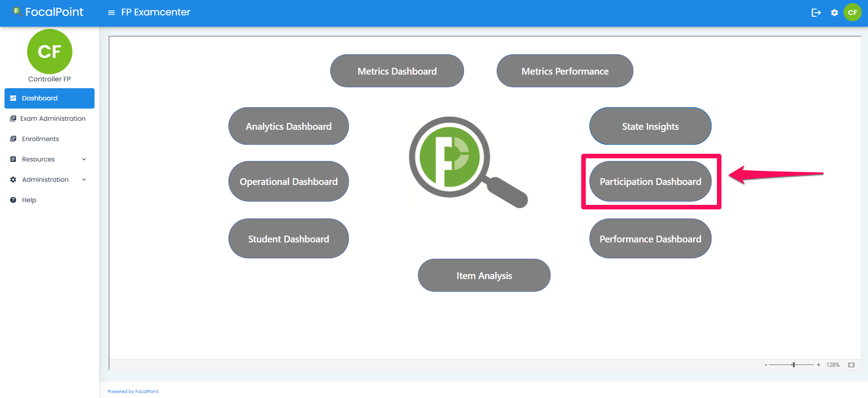
Task: Follow the Powered by FocalPoint link
Action: click(133, 392)
